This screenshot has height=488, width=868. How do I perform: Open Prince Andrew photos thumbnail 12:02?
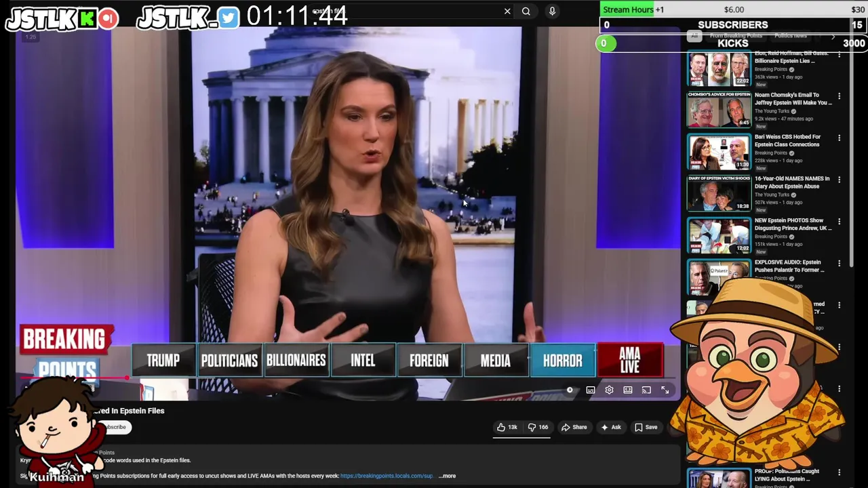[x=719, y=235]
